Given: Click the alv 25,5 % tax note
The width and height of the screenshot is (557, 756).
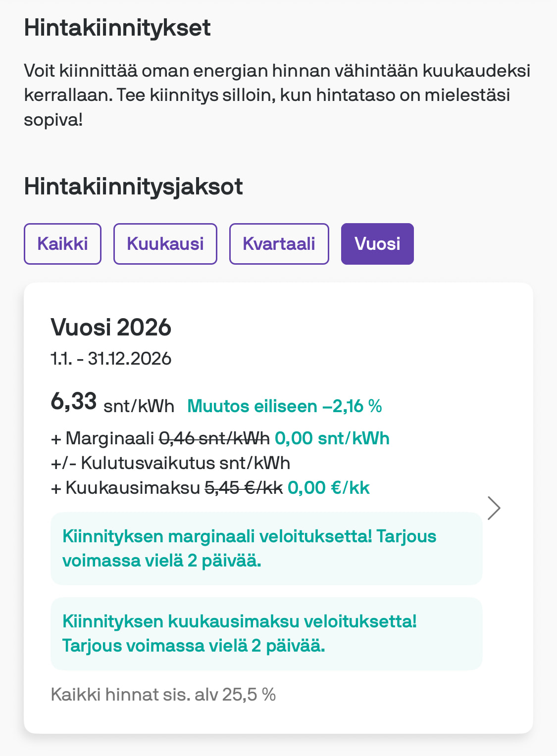Looking at the screenshot, I should point(163,695).
